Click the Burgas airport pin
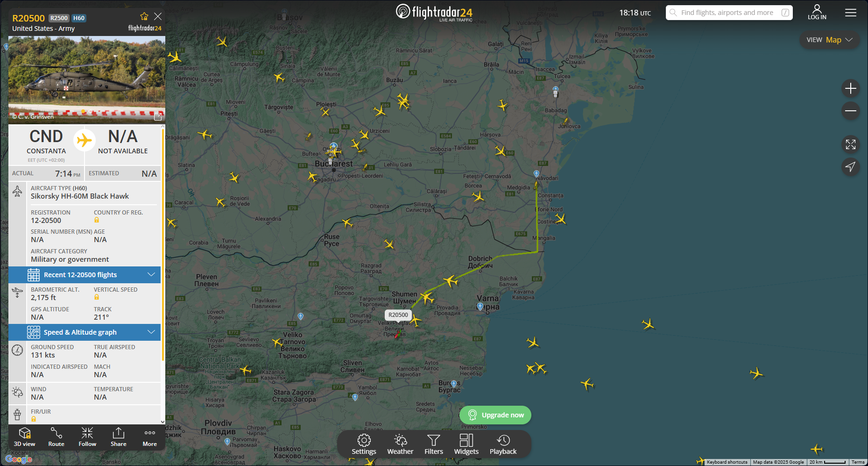Viewport: 868px width, 466px height. 453,384
